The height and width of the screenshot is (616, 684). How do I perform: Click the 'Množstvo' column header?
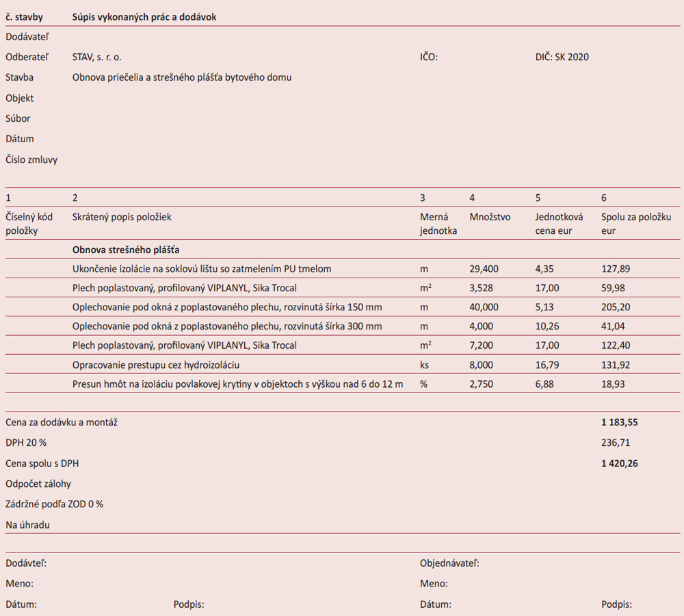[490, 217]
